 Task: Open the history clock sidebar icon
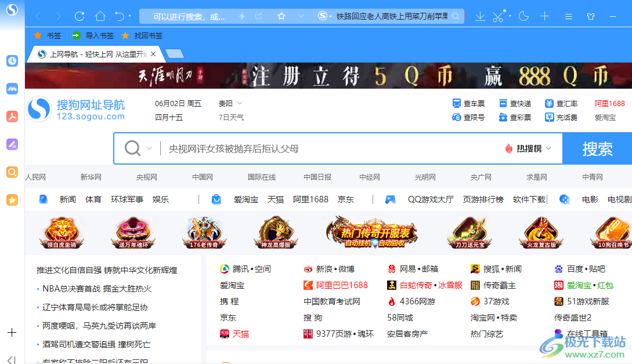[12, 61]
